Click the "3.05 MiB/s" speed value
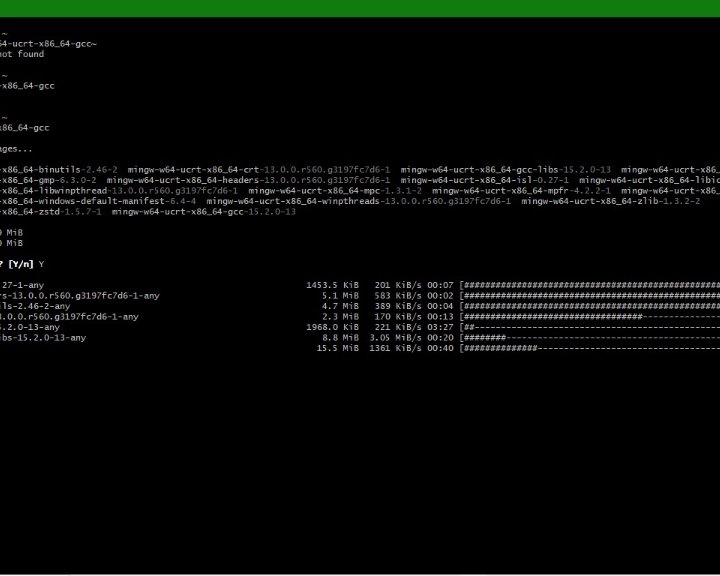 (x=395, y=338)
